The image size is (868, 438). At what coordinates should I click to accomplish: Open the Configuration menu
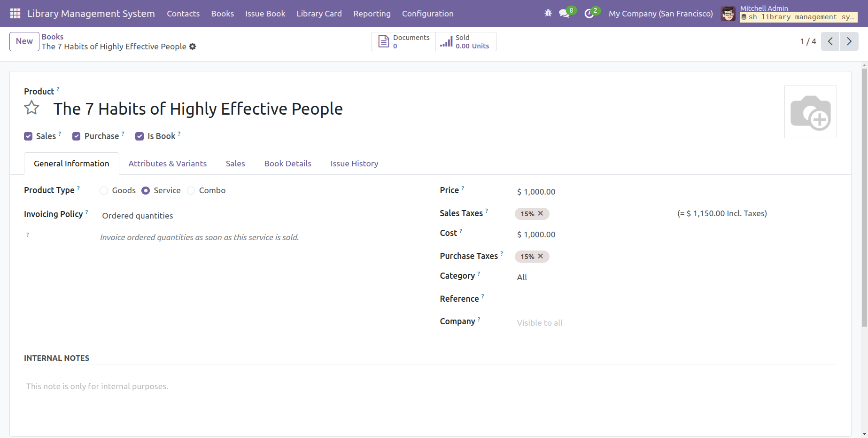(427, 14)
